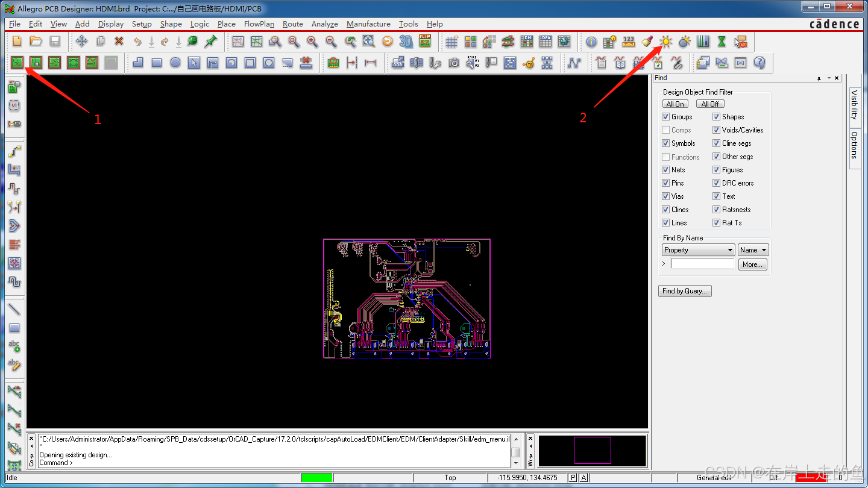Toggle the Symbols checkbox
The image size is (868, 488).
click(666, 143)
